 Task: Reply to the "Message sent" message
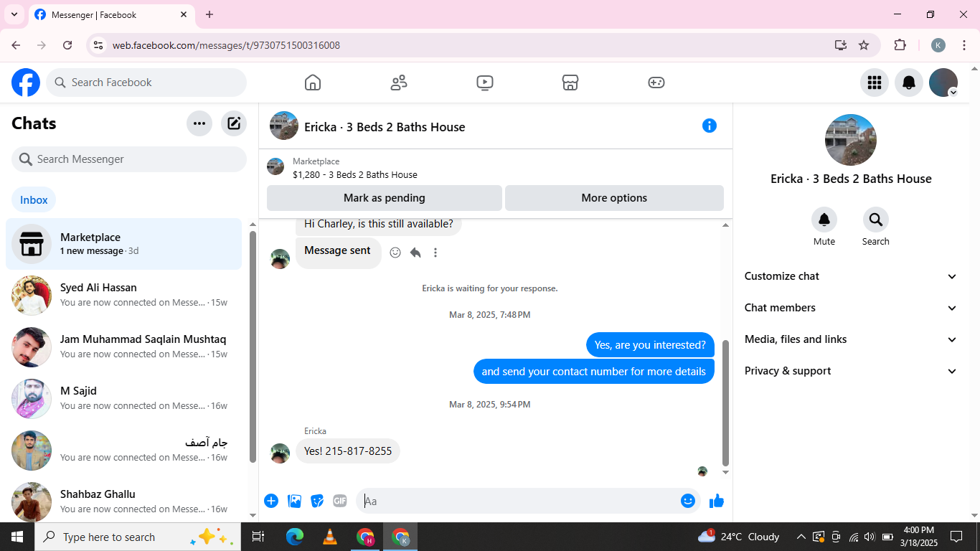(x=415, y=253)
